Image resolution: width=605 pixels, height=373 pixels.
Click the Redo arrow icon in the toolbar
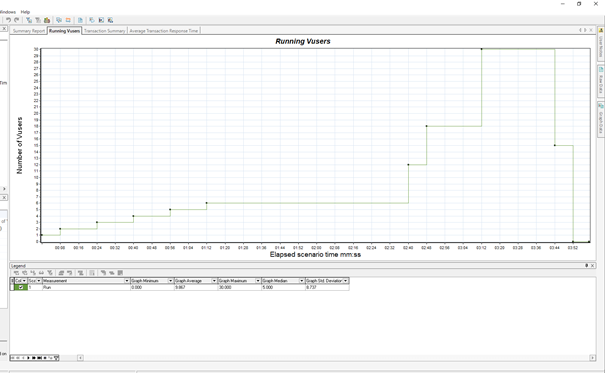(16, 20)
